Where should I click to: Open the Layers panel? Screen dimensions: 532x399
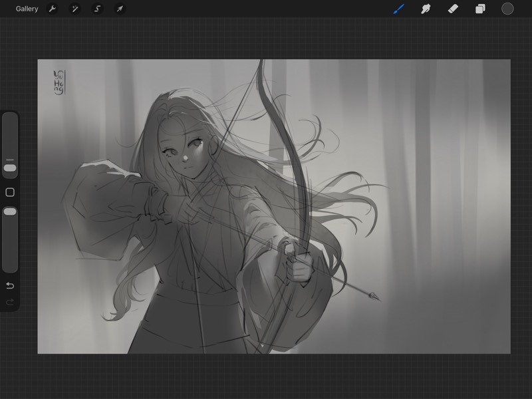point(480,9)
